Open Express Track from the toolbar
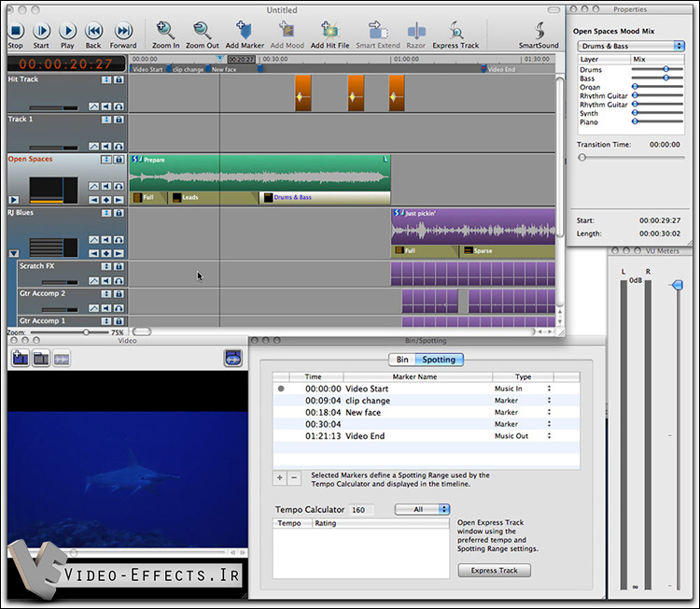Screen dimensions: 700x609 455,31
